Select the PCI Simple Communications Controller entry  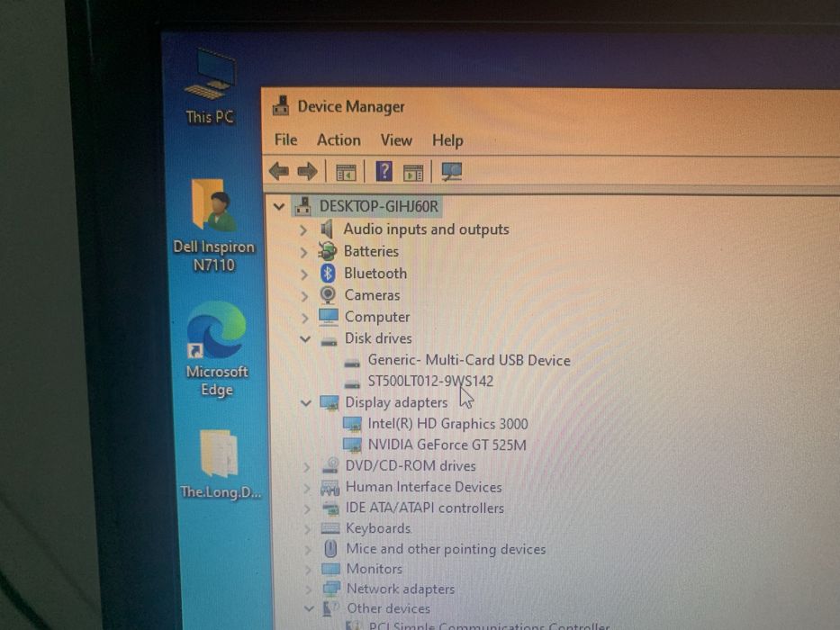pos(489,625)
